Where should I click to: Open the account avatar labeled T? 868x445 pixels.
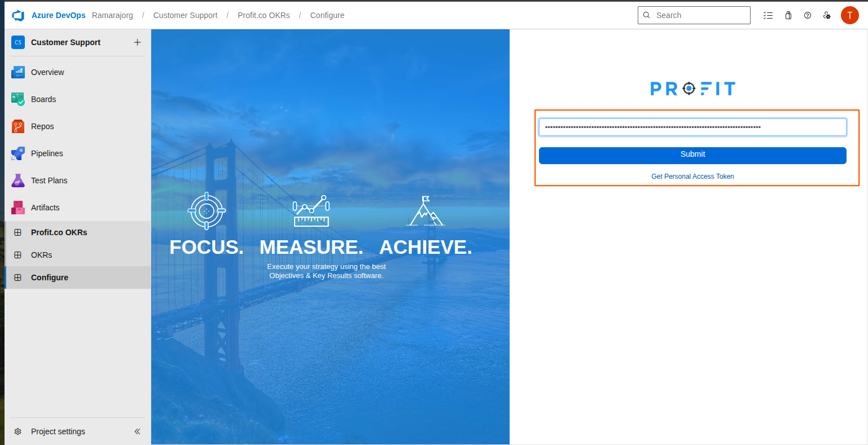[x=849, y=15]
